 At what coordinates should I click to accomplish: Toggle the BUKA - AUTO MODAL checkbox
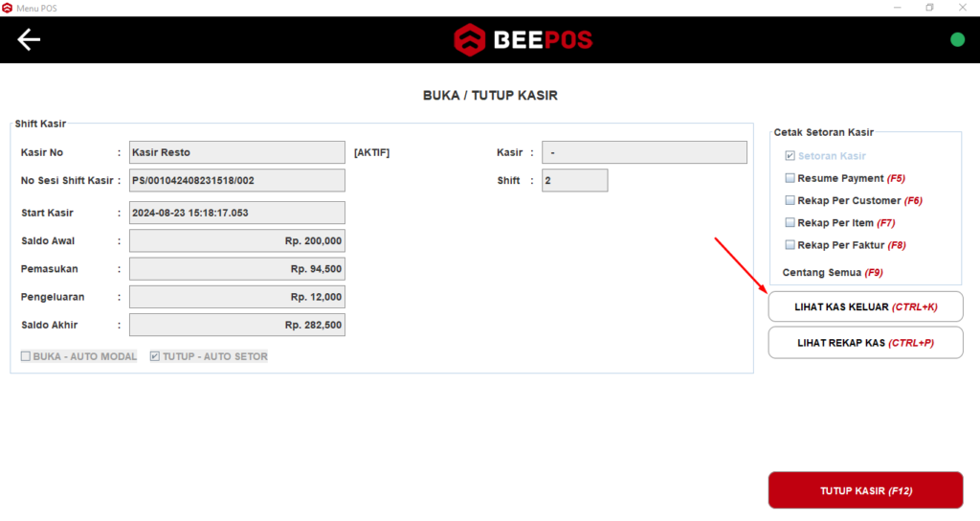click(26, 356)
